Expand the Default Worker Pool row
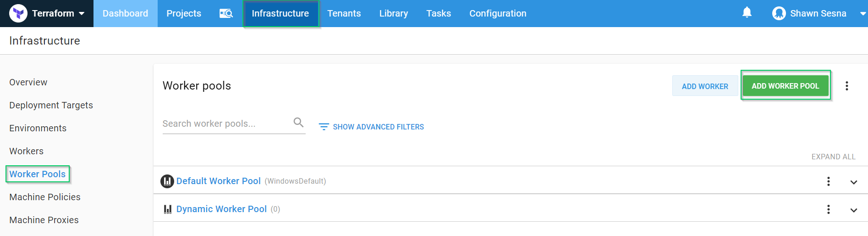This screenshot has width=868, height=236. point(853,182)
